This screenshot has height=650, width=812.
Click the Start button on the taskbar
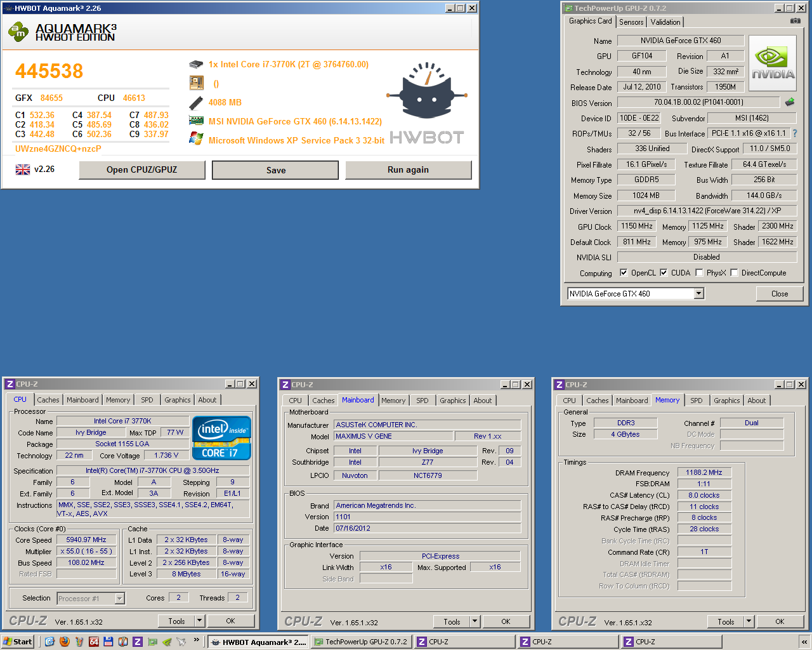(x=18, y=642)
